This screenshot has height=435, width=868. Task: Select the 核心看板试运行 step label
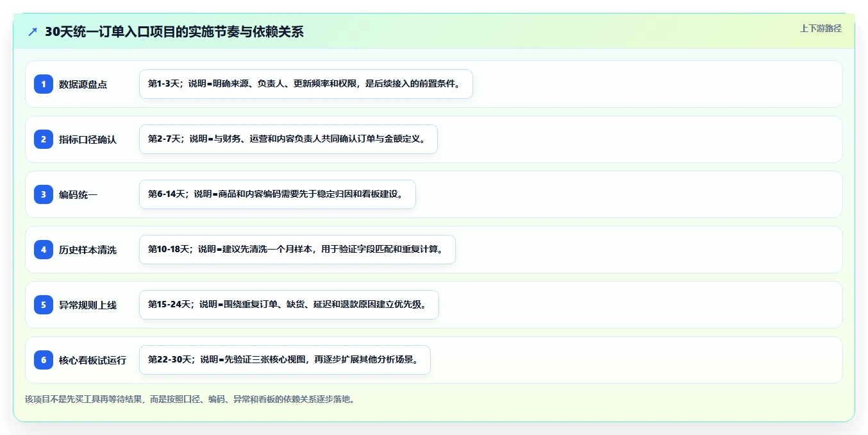click(x=92, y=360)
